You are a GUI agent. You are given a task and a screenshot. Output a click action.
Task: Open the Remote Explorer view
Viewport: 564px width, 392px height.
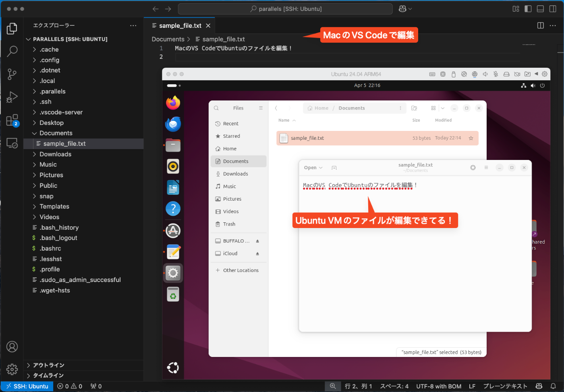pos(12,143)
